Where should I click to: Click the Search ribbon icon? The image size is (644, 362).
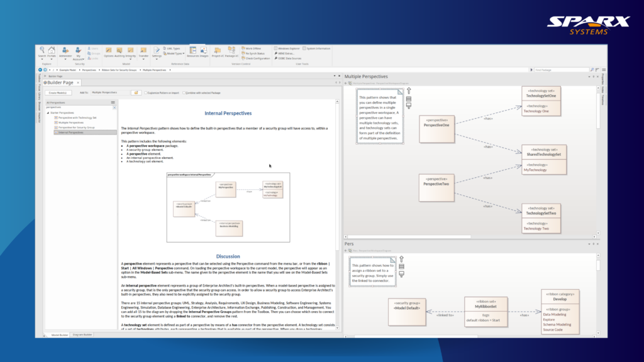point(42,52)
